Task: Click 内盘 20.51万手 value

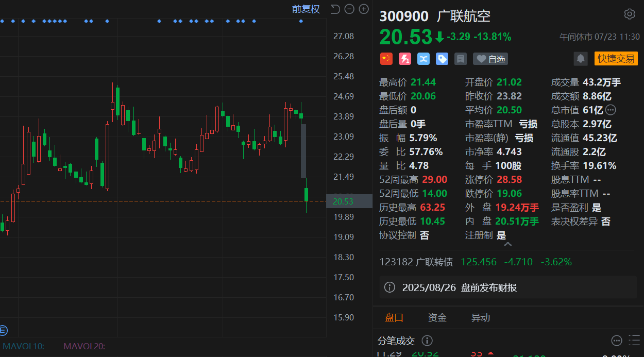Action: [517, 221]
